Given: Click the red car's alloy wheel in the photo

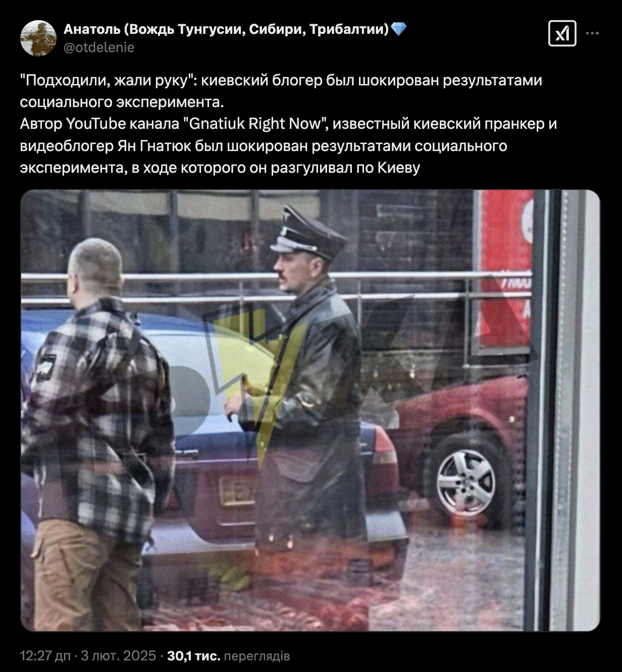Looking at the screenshot, I should 465,482.
